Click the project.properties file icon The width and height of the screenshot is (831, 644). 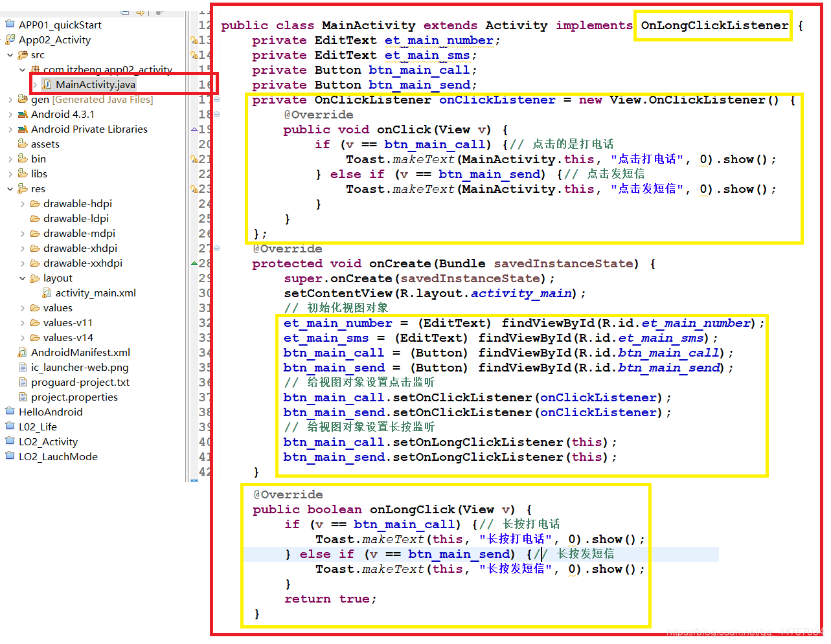[23, 397]
